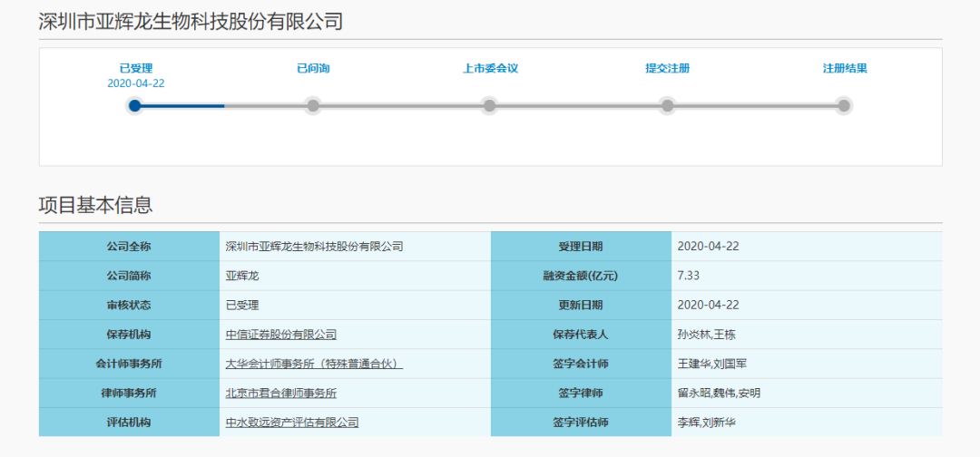Click the 受理日期 header cell
This screenshot has height=457, width=980.
(x=581, y=247)
